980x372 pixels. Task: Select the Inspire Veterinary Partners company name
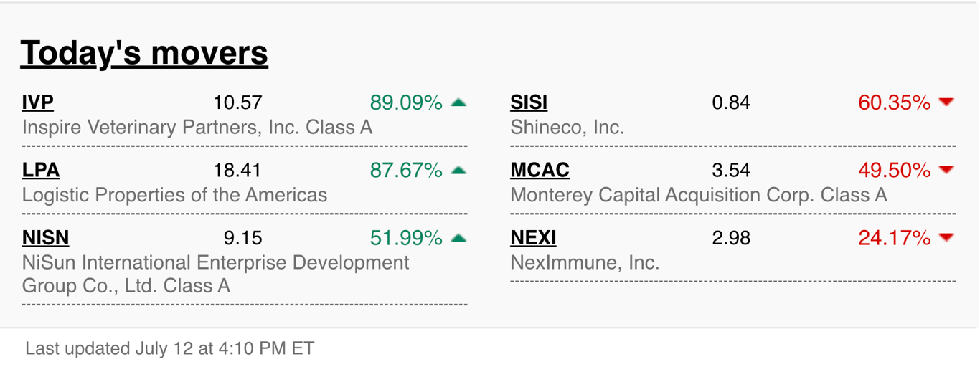(197, 128)
